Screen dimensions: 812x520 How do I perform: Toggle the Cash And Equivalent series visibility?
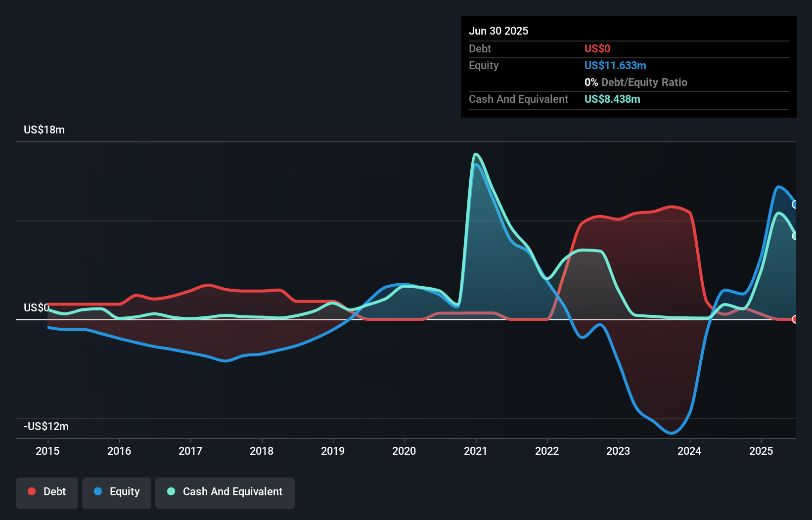pyautogui.click(x=225, y=491)
